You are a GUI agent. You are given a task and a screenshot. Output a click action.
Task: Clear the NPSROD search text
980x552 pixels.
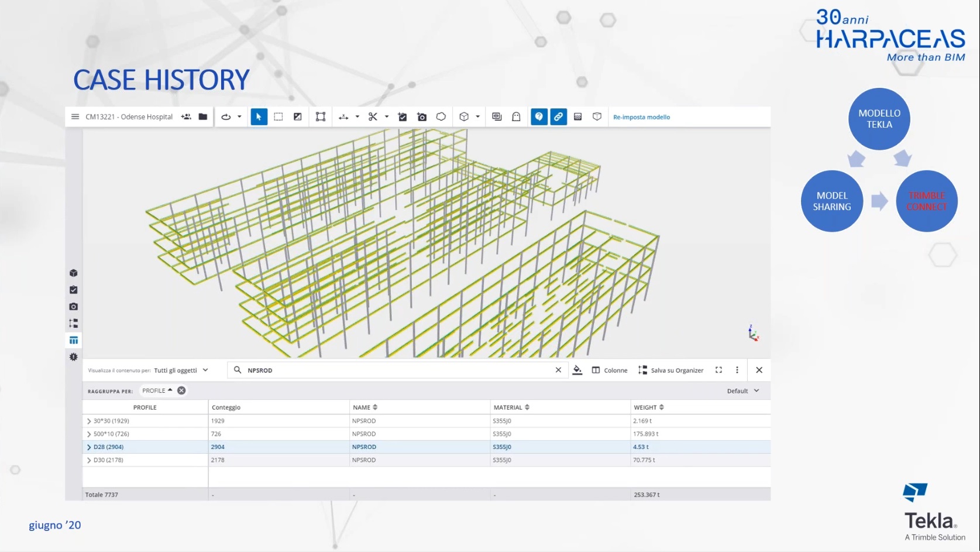tap(558, 370)
